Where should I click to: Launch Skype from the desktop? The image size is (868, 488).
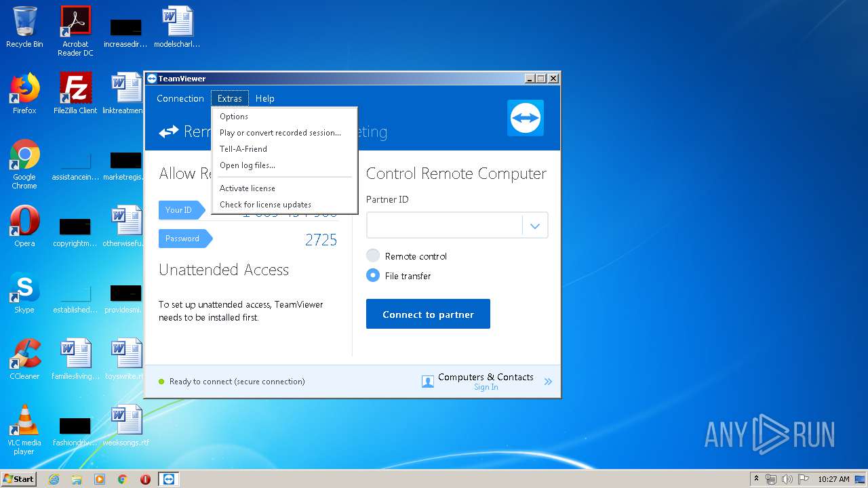24,293
